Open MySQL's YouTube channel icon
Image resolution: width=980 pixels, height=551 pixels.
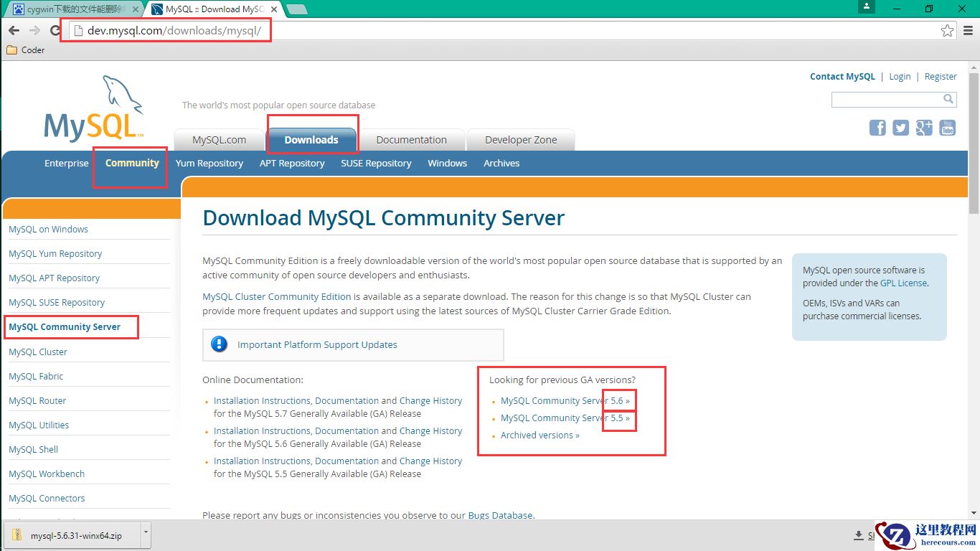947,127
